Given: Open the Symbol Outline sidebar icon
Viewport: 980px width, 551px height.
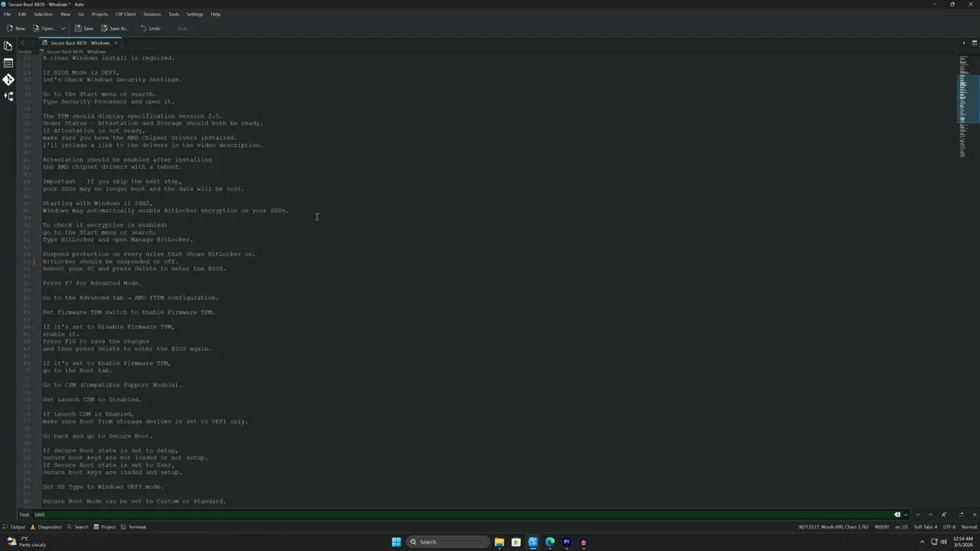Looking at the screenshot, I should (x=8, y=96).
